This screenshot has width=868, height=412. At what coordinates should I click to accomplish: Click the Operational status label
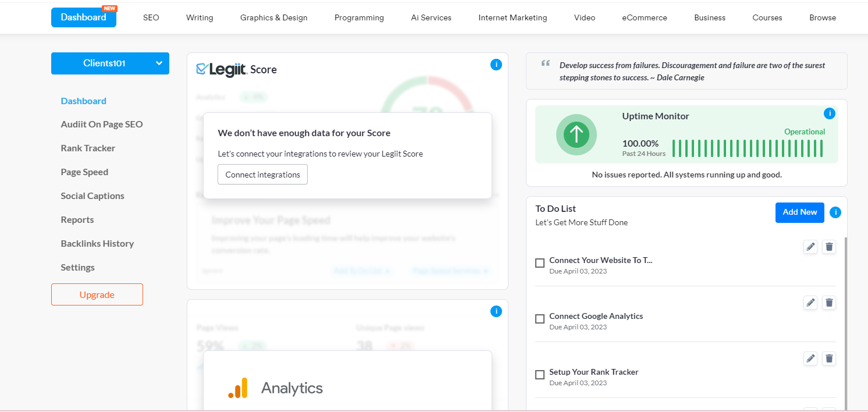click(805, 132)
